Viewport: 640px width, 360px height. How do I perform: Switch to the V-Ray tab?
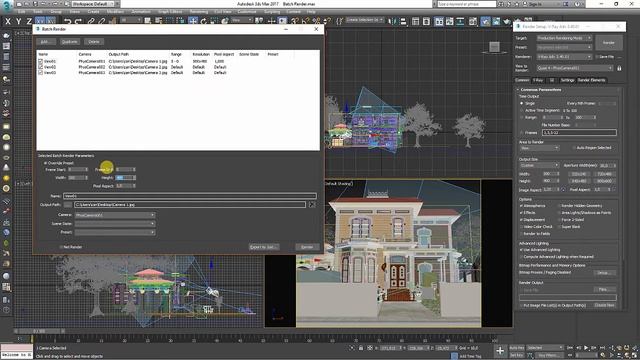tap(538, 80)
